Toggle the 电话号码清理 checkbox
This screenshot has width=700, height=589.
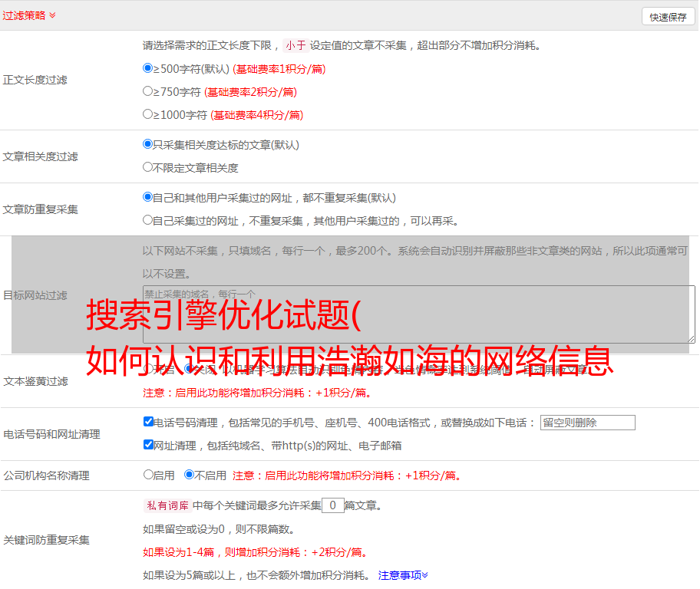click(149, 422)
